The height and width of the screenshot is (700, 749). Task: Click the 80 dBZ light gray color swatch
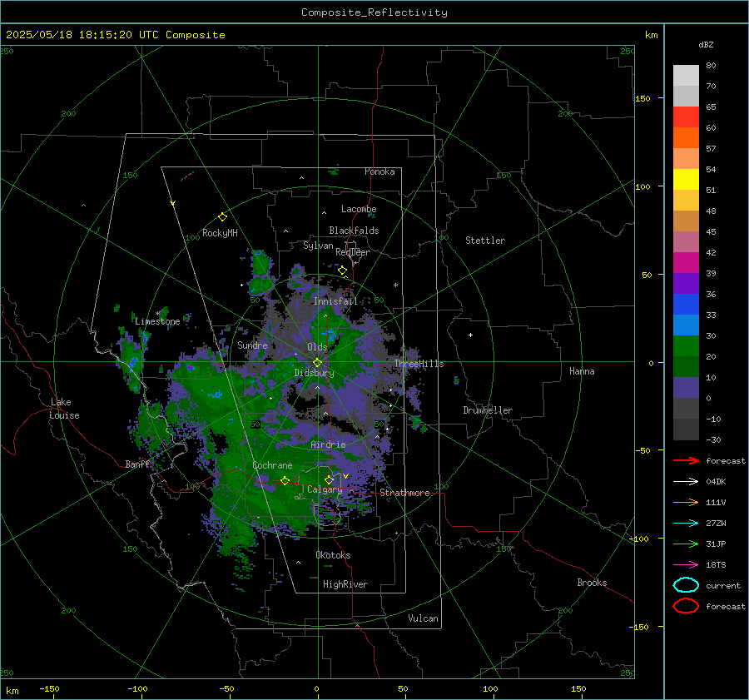(x=686, y=75)
